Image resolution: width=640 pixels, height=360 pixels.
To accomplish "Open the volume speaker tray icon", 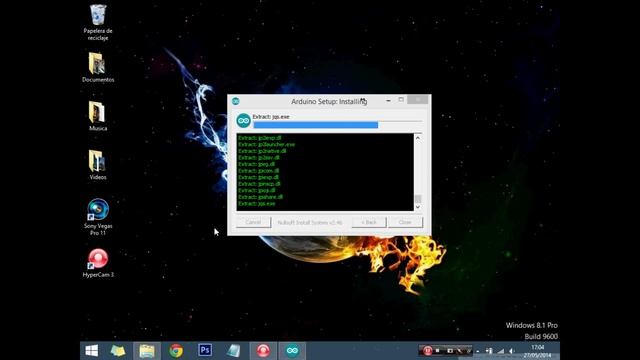I will tap(511, 351).
